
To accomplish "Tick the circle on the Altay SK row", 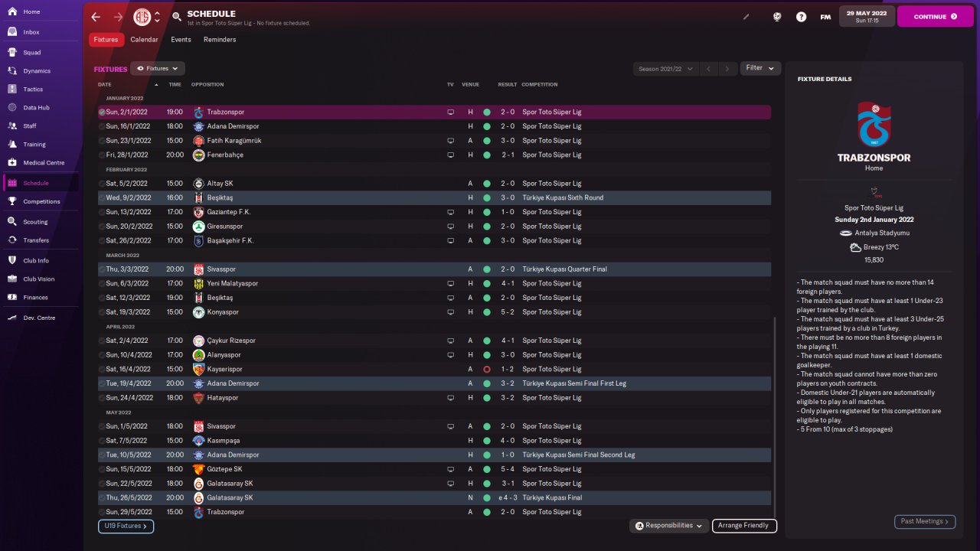I will 102,184.
